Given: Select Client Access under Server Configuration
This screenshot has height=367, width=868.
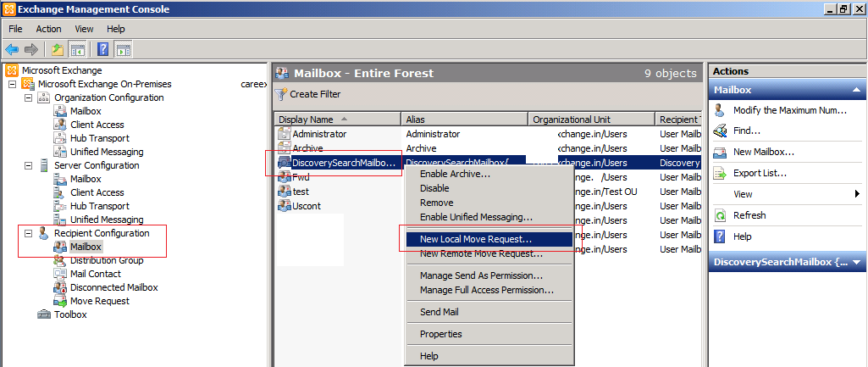Looking at the screenshot, I should [97, 192].
